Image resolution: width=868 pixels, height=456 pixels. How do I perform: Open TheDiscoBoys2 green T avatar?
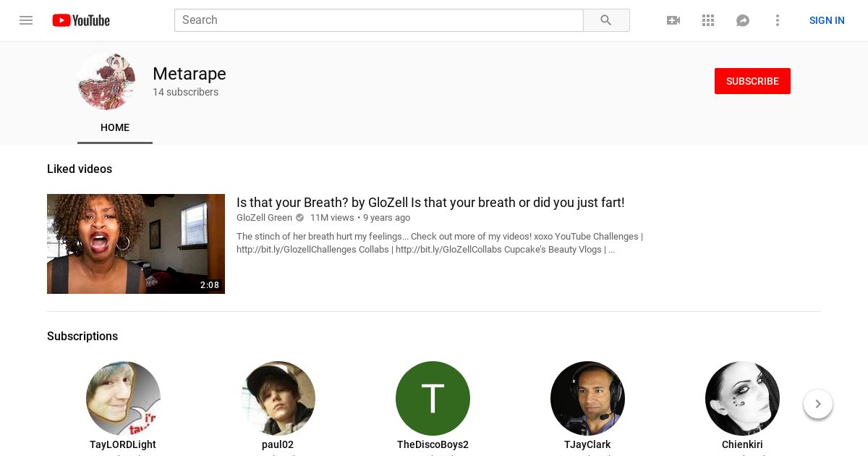[433, 398]
